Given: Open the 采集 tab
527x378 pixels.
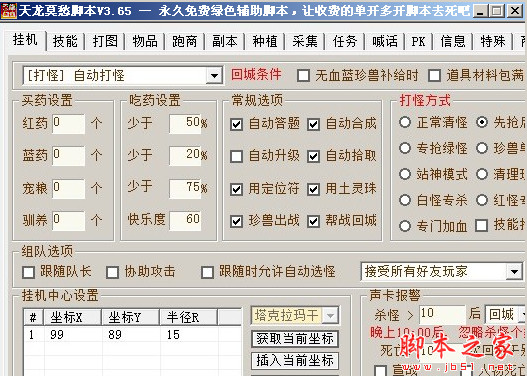Looking at the screenshot, I should 305,42.
